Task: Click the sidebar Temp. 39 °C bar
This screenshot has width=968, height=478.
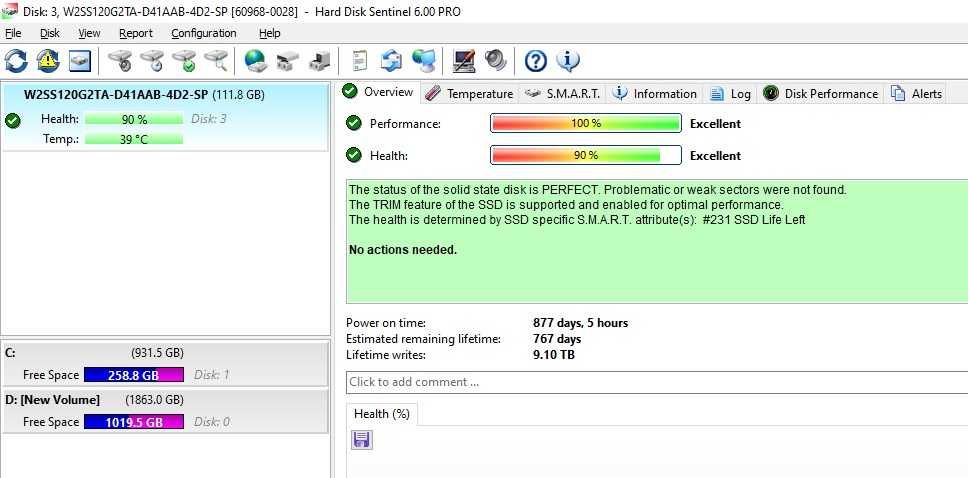Action: (134, 140)
